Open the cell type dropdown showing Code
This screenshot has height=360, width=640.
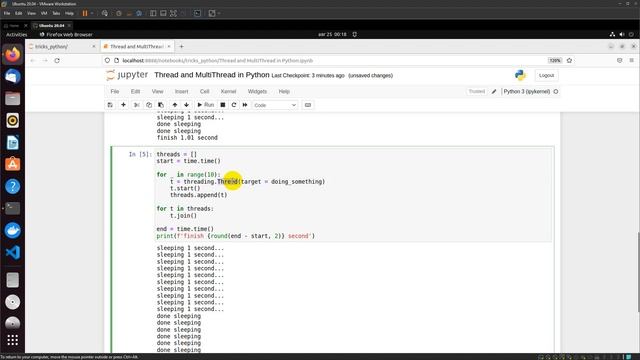click(x=275, y=105)
